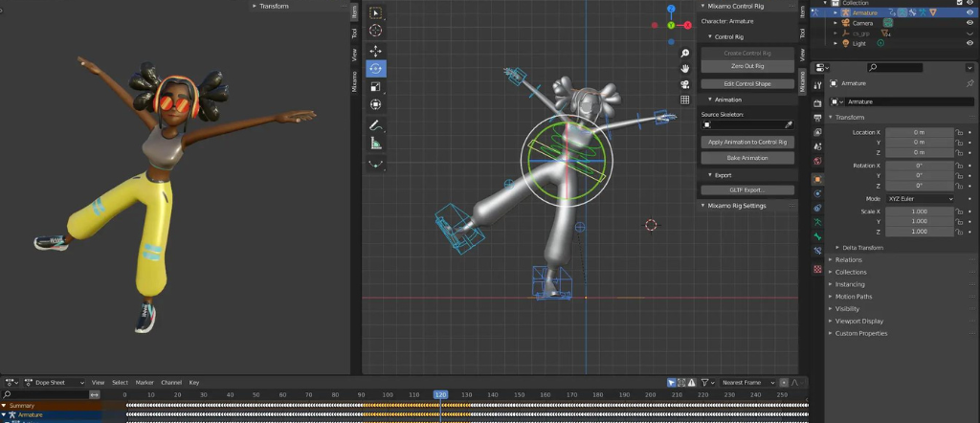Viewport: 980px width, 423px height.
Task: Click the Bake Animation button
Action: (747, 158)
